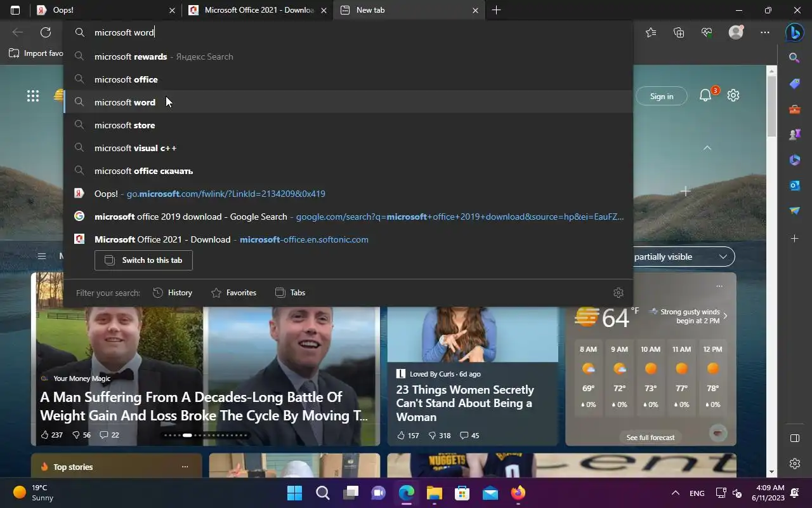Click the sidebar Search icon
The image size is (812, 508).
(794, 58)
